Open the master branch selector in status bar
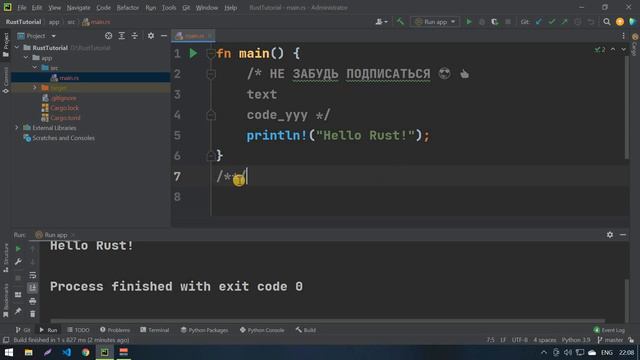Viewport: 640px width, 360px height. (610, 340)
